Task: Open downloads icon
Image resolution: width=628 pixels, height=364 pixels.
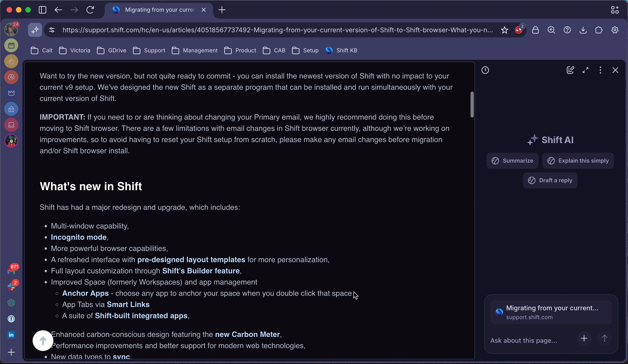Action: point(583,30)
